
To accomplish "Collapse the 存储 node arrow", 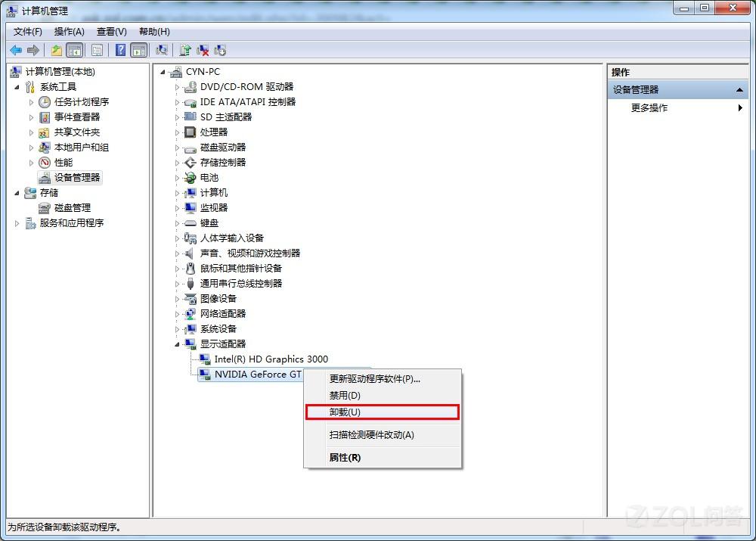I will 17,193.
